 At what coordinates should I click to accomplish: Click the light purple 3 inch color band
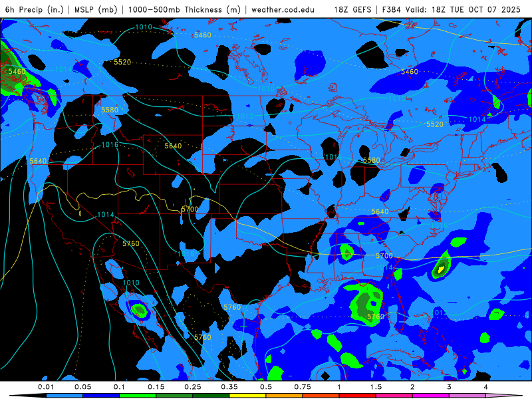pos(467,396)
